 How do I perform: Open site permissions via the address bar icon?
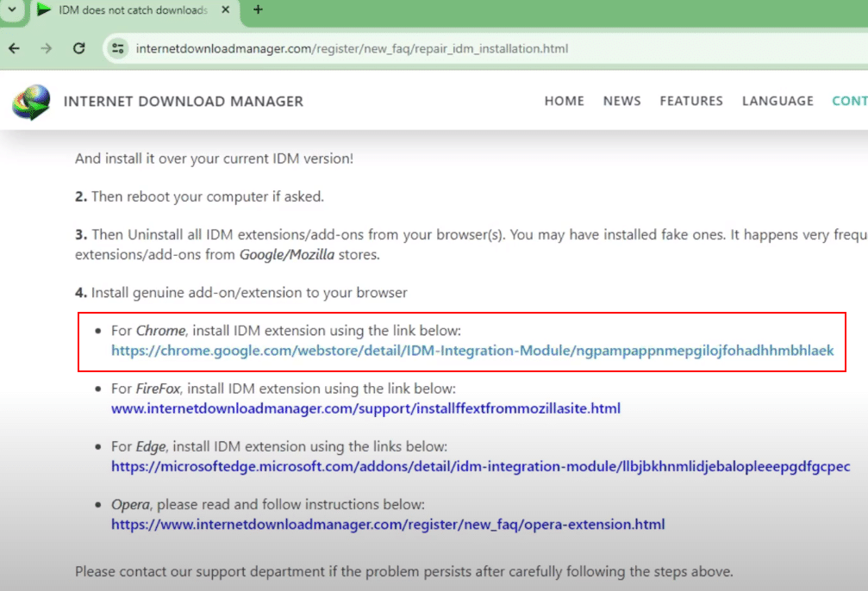tap(116, 48)
